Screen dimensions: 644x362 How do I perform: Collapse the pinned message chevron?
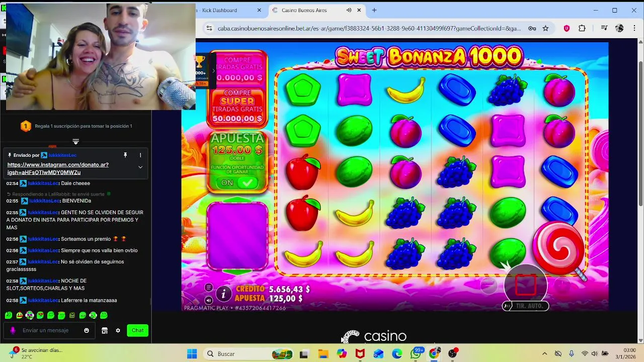tap(140, 167)
